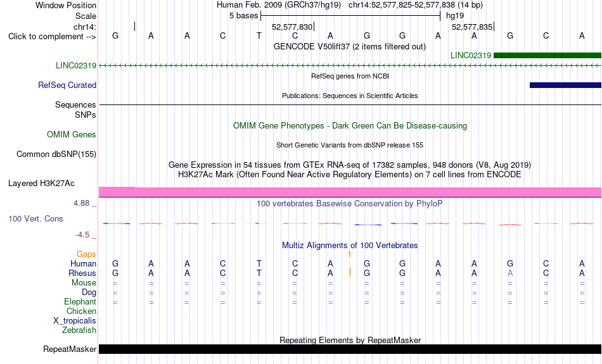Click the grayed A base in the Rhesus row
602x364 pixels.
510,273
